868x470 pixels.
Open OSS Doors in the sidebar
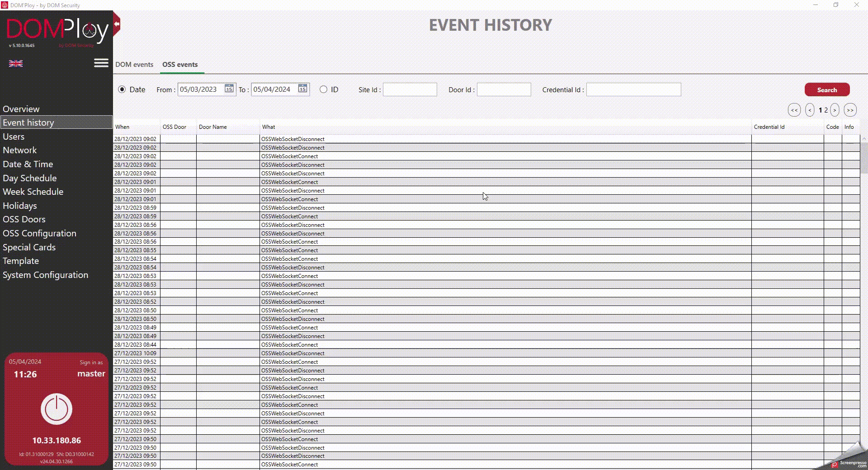24,219
